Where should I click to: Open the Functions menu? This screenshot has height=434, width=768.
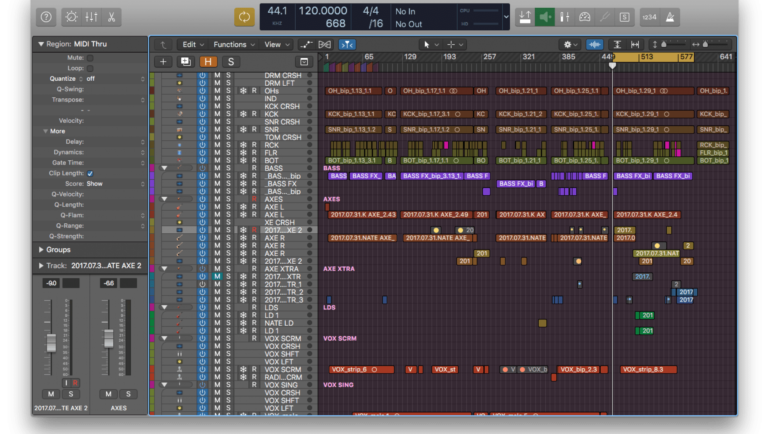pyautogui.click(x=234, y=45)
